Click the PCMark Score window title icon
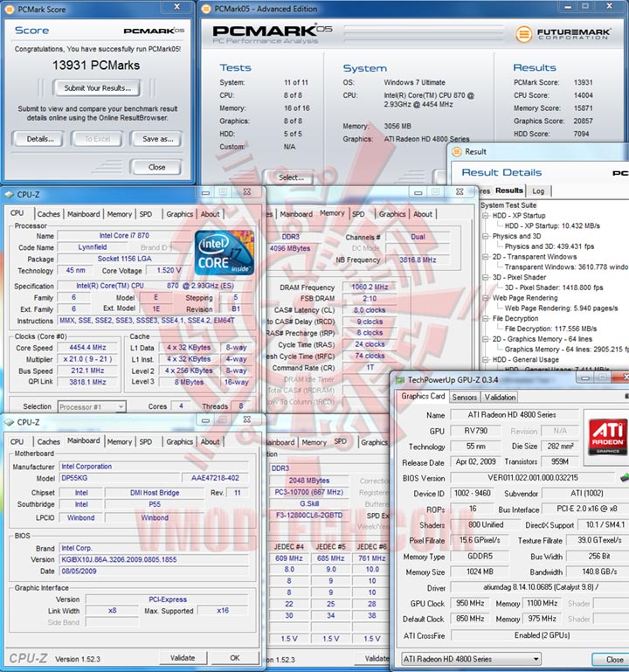This screenshot has height=672, width=629. pyautogui.click(x=10, y=9)
